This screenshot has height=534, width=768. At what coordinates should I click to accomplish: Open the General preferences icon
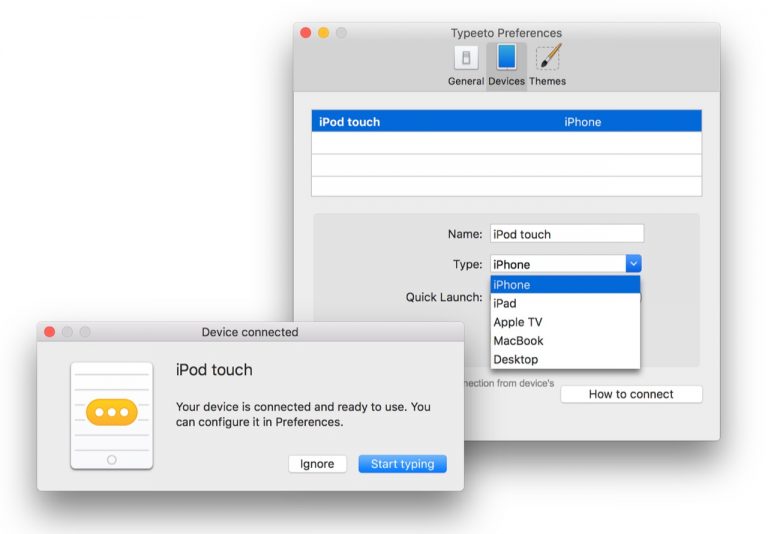[466, 57]
